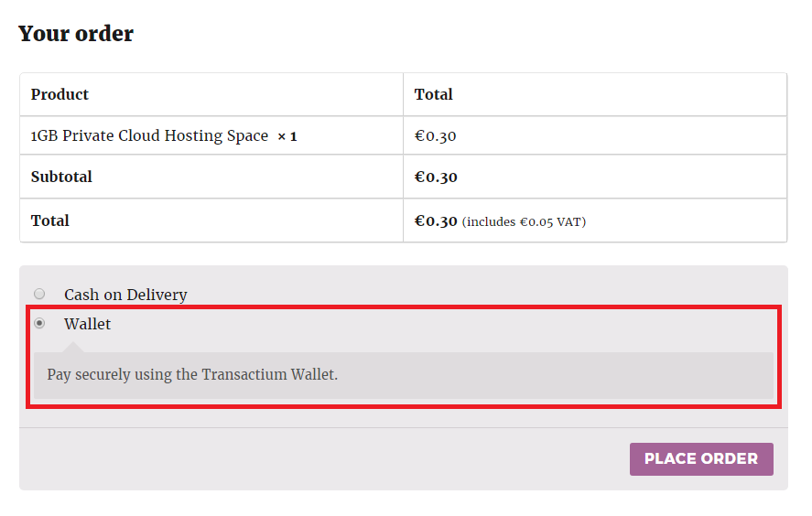
Task: Click the Product column header
Action: pyautogui.click(x=60, y=94)
